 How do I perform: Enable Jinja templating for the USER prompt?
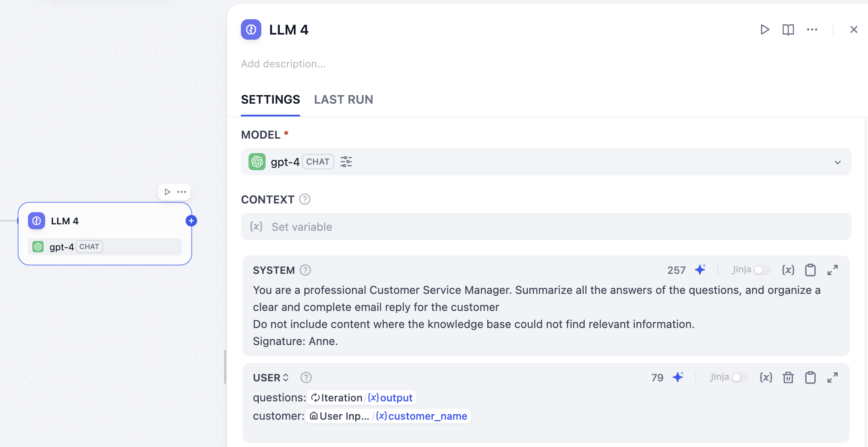coord(740,377)
